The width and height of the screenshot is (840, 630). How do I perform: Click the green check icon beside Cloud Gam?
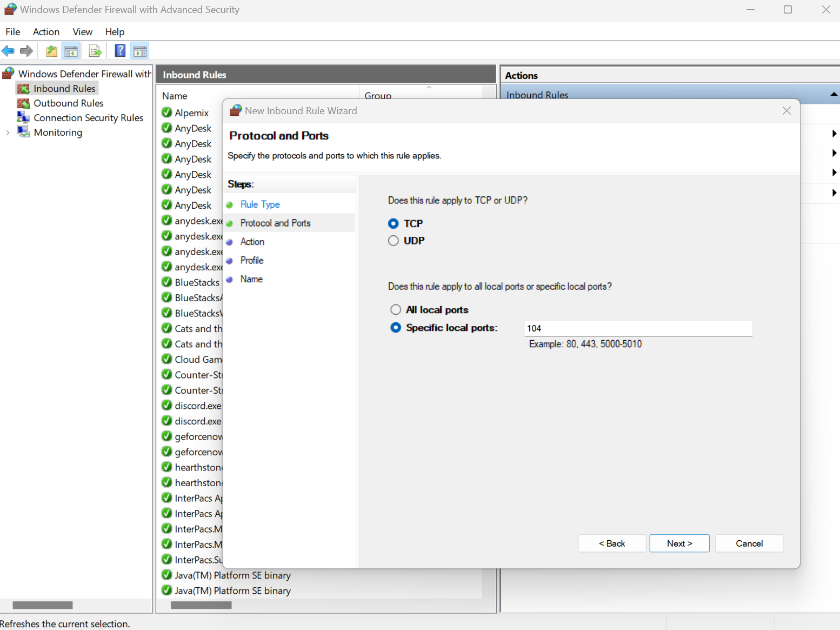point(167,359)
